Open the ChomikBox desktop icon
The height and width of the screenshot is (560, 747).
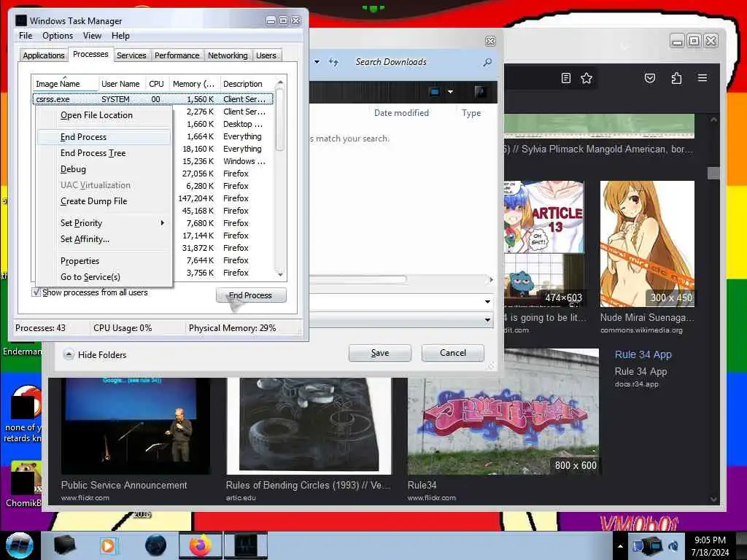(24, 484)
